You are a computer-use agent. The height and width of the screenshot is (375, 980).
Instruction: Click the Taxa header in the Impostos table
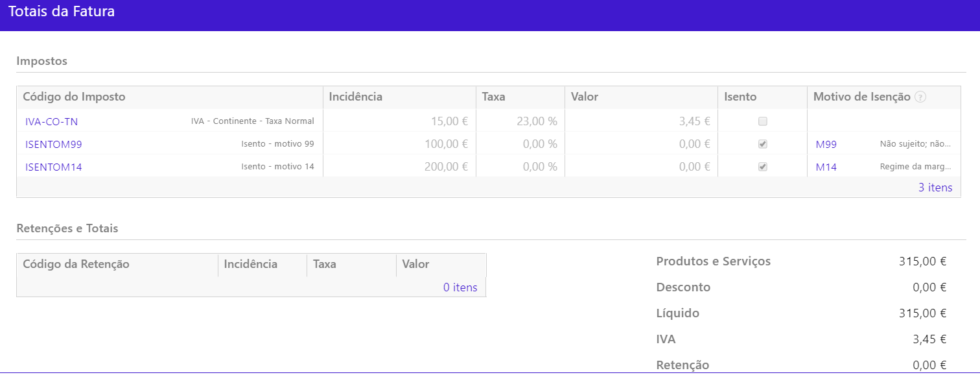coord(493,97)
